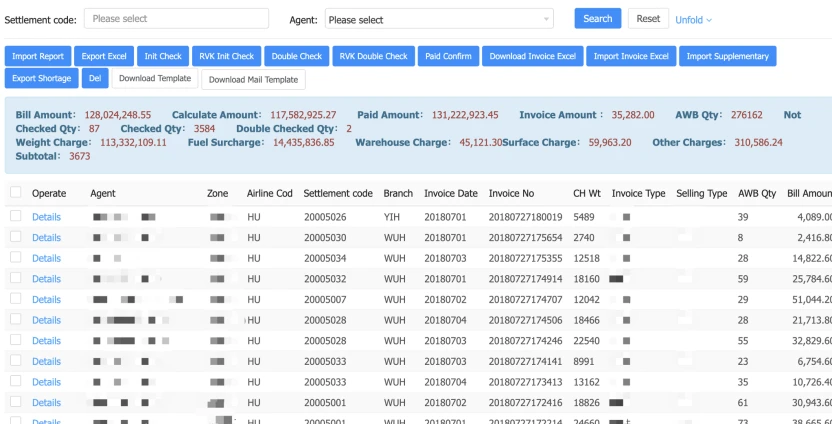The height and width of the screenshot is (424, 832).
Task: Select the checkbox for invoice 20180727174914
Action: point(15,279)
